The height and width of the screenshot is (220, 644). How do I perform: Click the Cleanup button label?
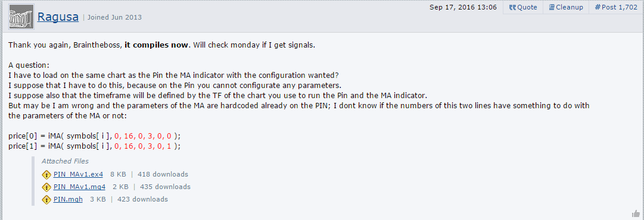coord(570,7)
